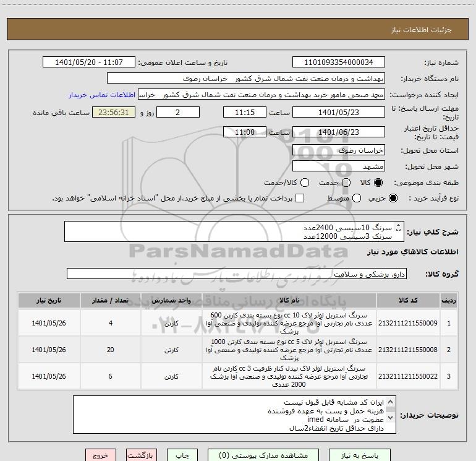Click the جزئیات اطلاعات نیاز header title

click(x=422, y=30)
